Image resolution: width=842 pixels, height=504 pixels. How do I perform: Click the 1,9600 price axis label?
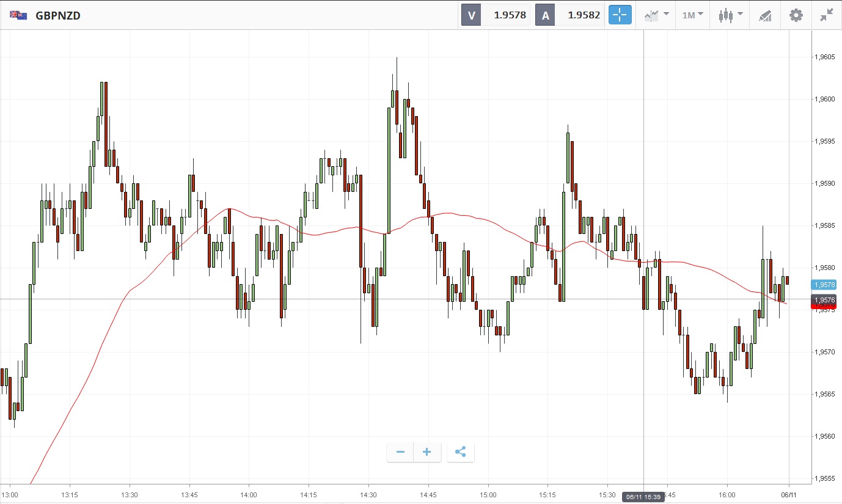[824, 99]
